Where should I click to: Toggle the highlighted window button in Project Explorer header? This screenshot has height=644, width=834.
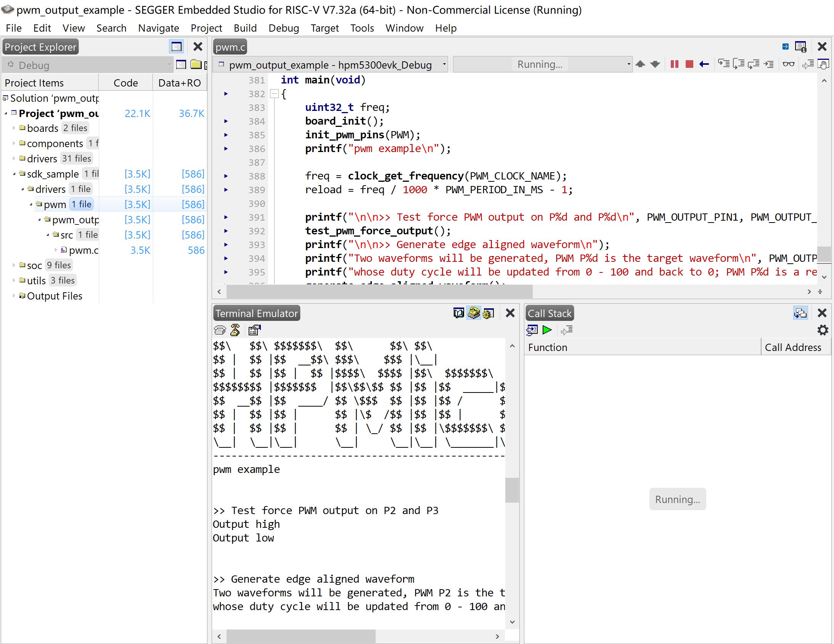click(x=177, y=47)
